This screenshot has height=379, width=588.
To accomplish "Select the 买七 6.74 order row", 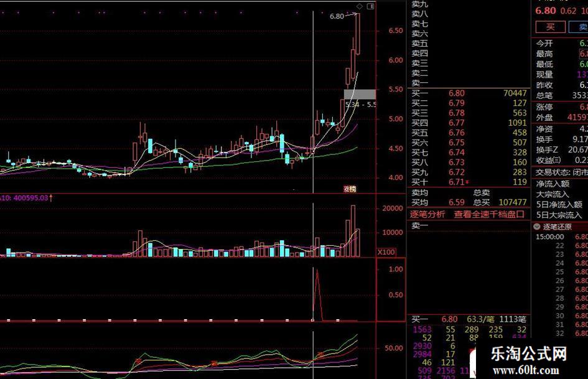I will pyautogui.click(x=469, y=152).
